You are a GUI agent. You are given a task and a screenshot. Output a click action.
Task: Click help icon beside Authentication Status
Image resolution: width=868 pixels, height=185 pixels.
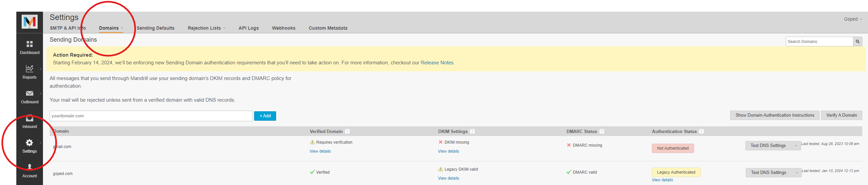pos(701,131)
